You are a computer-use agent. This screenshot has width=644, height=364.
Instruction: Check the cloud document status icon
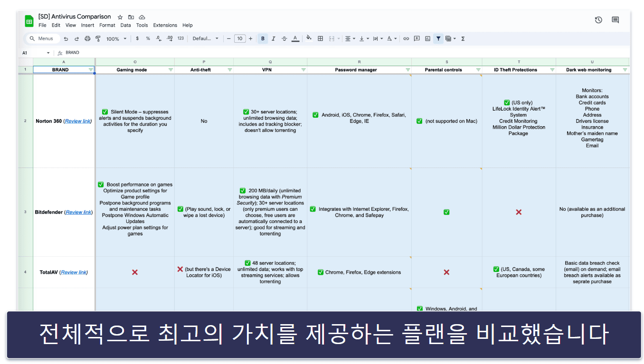click(x=142, y=17)
